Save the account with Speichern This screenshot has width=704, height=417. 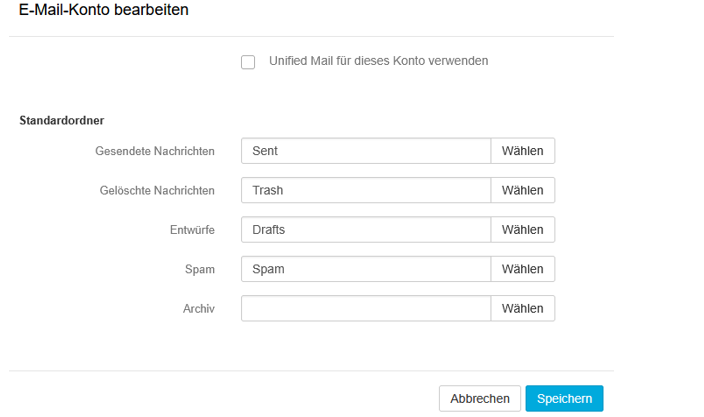564,398
